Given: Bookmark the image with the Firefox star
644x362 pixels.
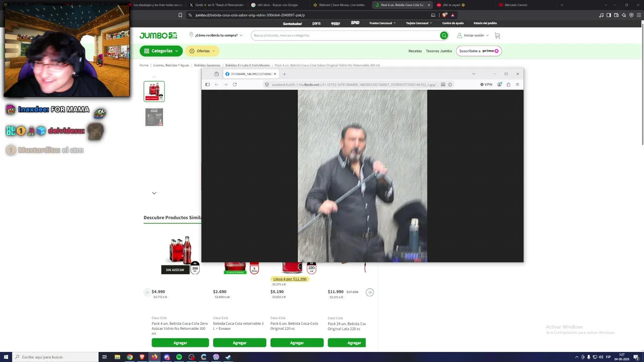Looking at the screenshot, I should tap(450, 84).
